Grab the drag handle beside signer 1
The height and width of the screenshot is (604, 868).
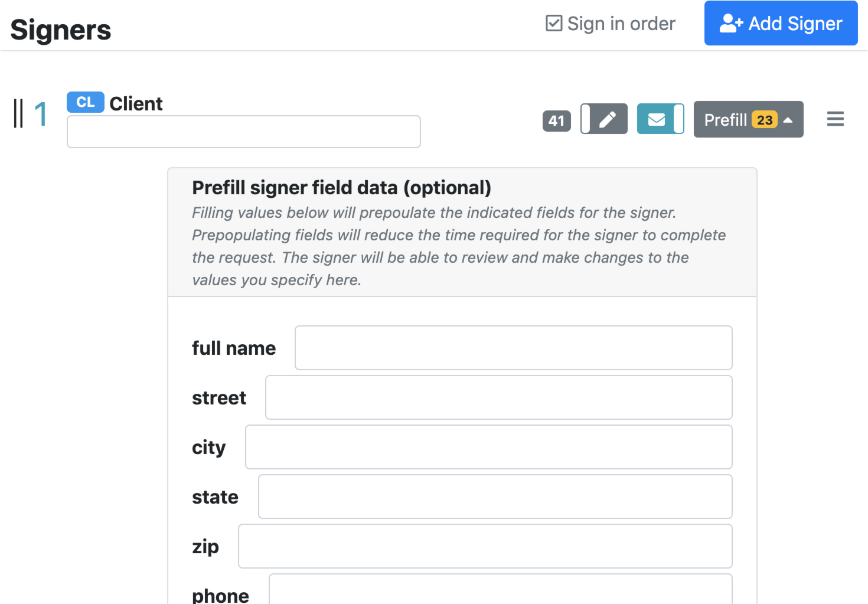coord(18,113)
